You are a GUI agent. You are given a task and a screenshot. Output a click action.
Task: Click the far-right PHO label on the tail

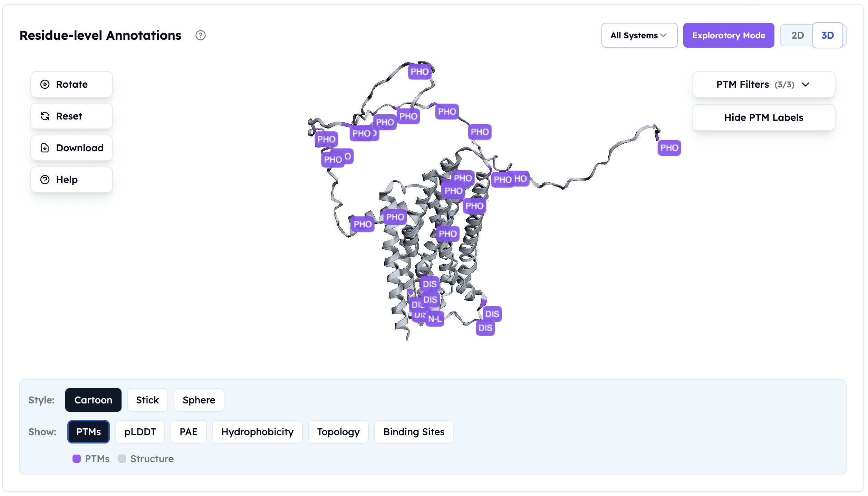[x=669, y=148]
